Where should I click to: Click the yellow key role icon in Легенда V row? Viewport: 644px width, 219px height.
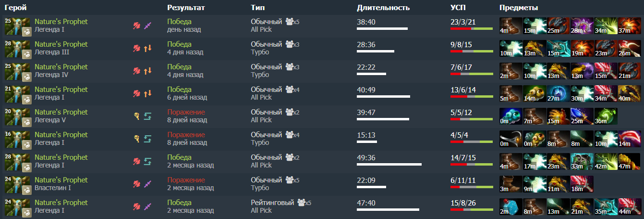click(x=136, y=116)
